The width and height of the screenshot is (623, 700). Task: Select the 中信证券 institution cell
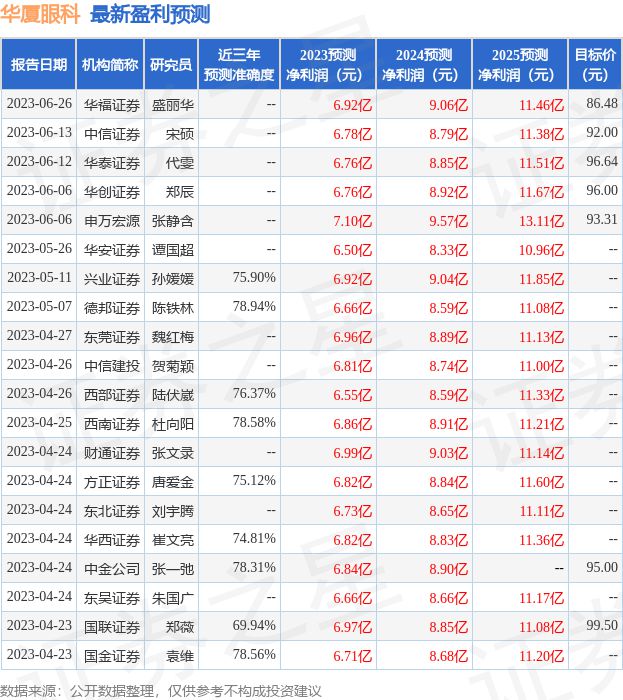pyautogui.click(x=112, y=134)
